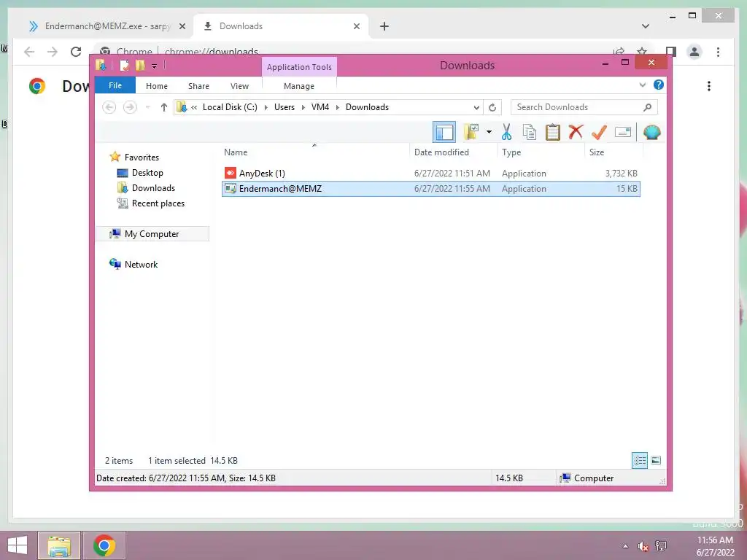Click the Search Downloads field
Screen dimensions: 747x560
pos(584,107)
